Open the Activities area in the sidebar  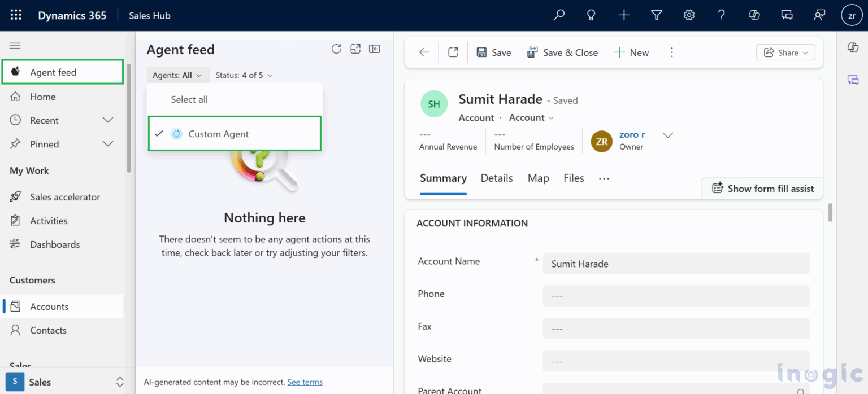click(x=50, y=220)
